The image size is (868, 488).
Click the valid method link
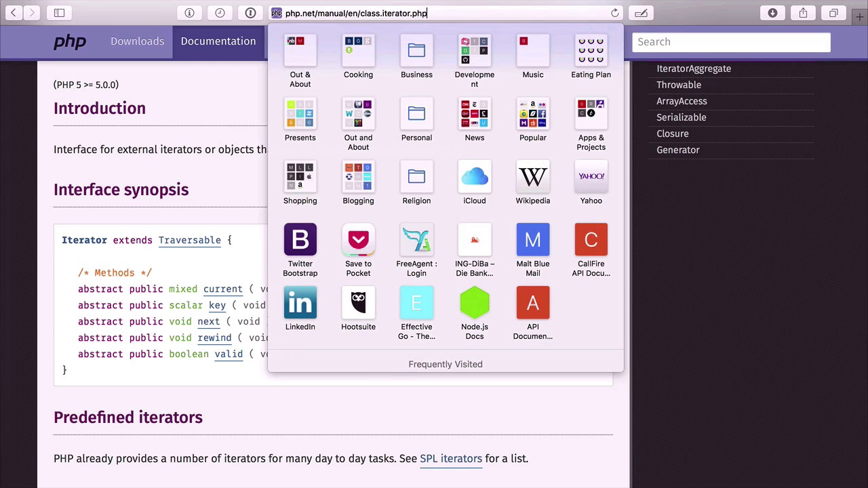coord(229,354)
